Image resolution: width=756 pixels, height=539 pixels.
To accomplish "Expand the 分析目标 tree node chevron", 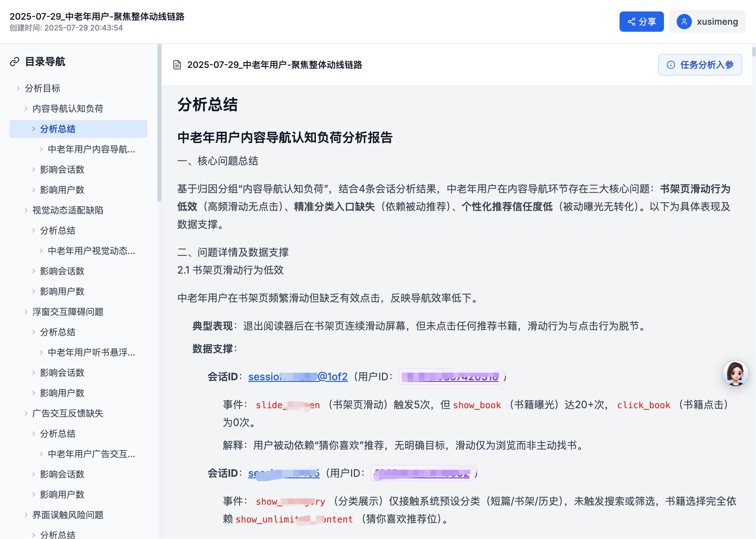I will pos(18,88).
